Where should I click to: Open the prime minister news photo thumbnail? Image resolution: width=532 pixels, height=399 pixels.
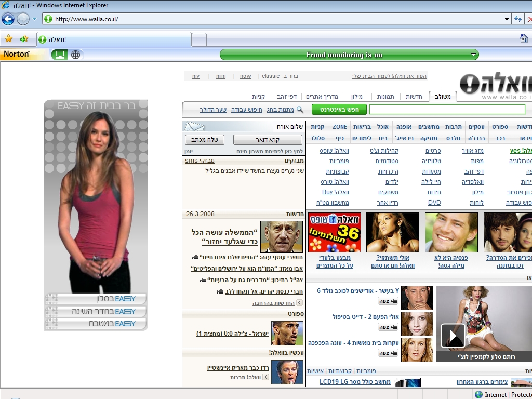click(x=281, y=236)
